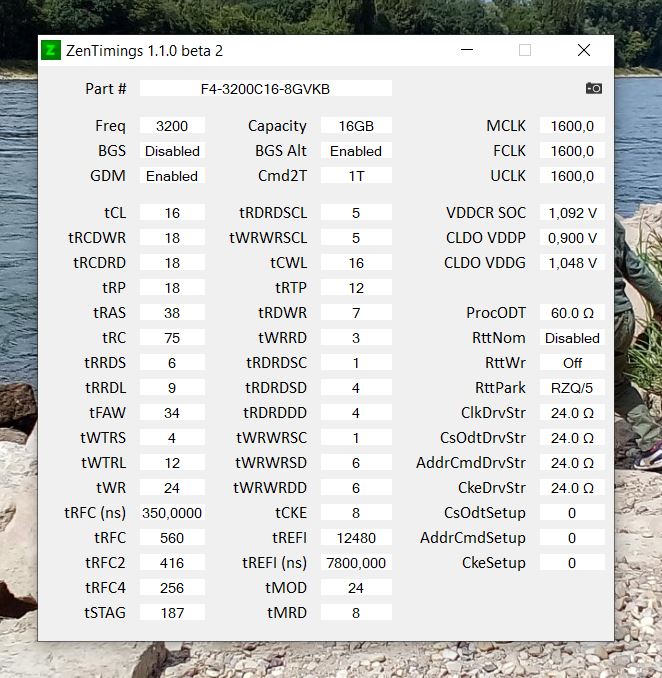The height and width of the screenshot is (678, 662).
Task: Click the CkeSetup value 0
Action: coord(572,563)
